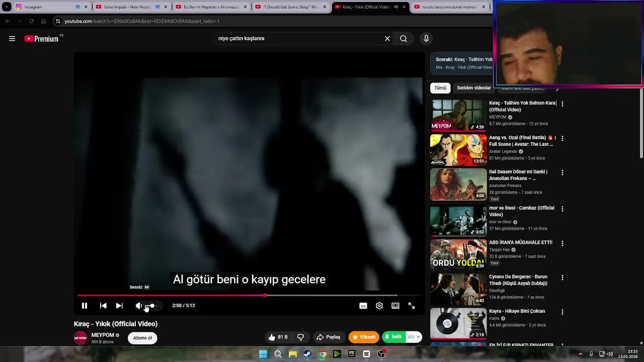Start voice search with the microphone
The width and height of the screenshot is (644, 362).
pos(426,39)
